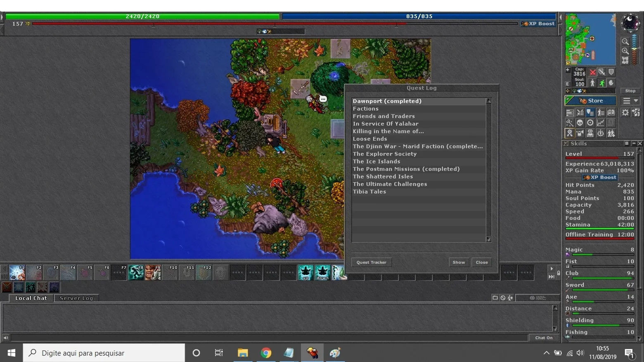Open the chat channel folder icon
This screenshot has height=362, width=644.
pos(495,298)
